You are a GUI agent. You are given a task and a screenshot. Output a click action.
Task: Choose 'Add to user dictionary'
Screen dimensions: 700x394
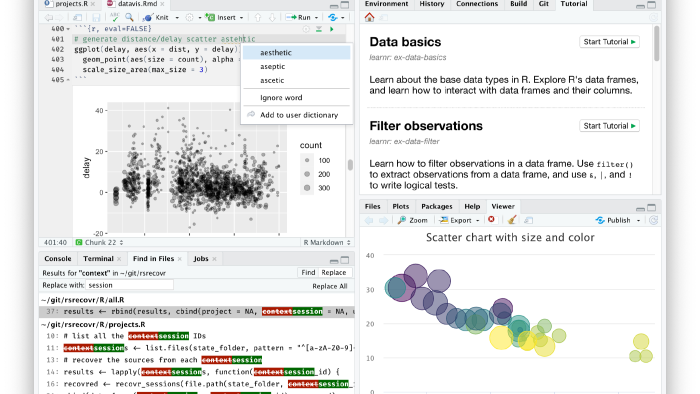296,115
